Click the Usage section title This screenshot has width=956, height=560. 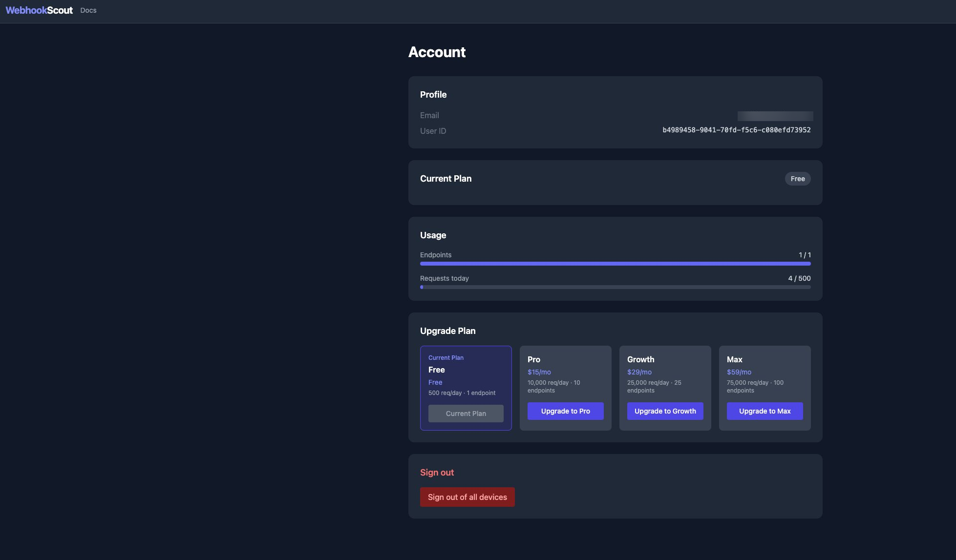coord(433,235)
